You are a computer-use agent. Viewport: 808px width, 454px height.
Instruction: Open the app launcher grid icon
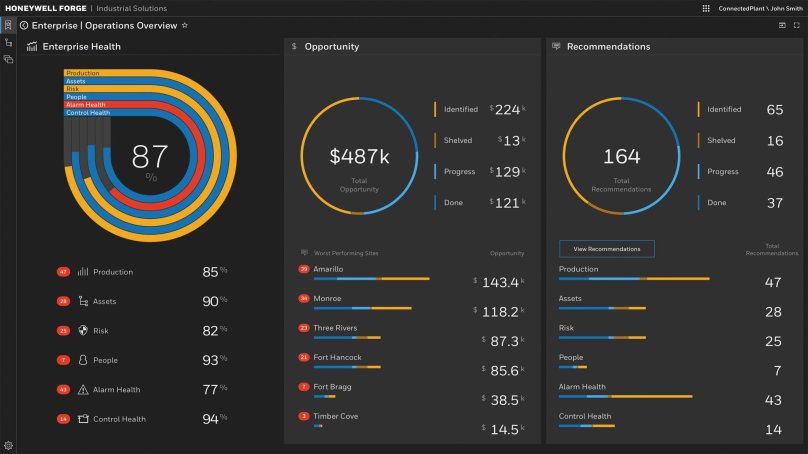tap(706, 8)
